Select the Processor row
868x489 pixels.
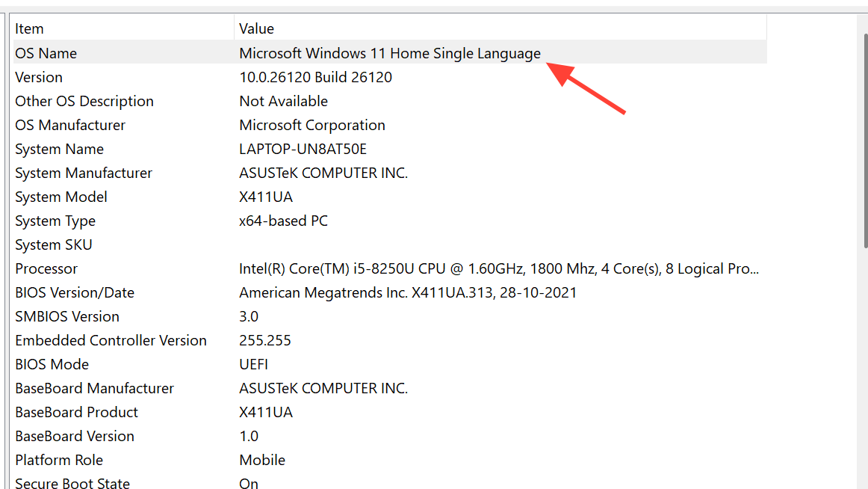tap(46, 268)
